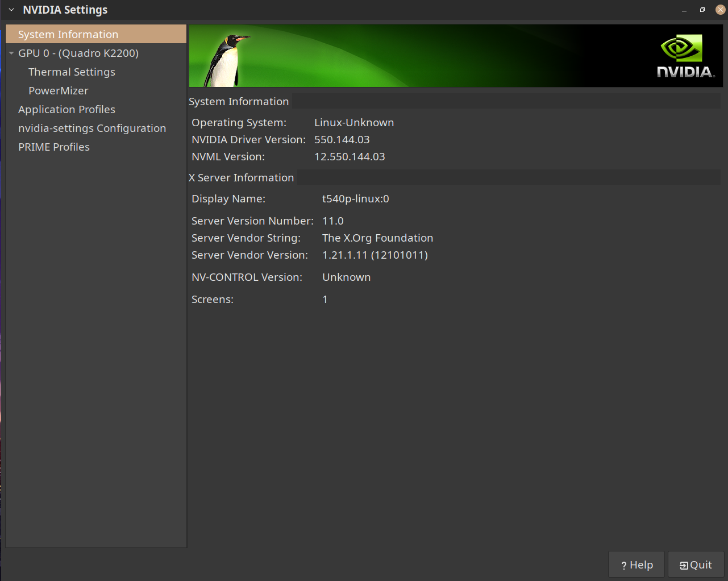Click the Help button
728x581 pixels.
click(x=637, y=565)
